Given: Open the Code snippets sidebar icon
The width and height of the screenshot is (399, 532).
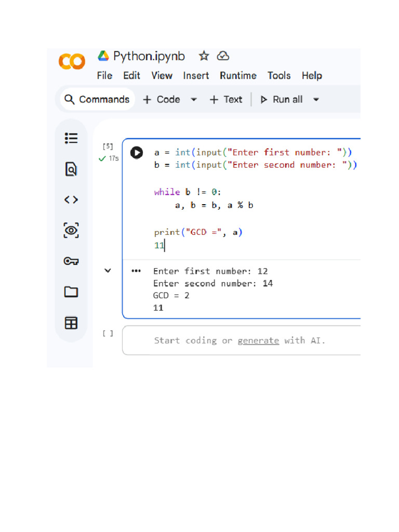Looking at the screenshot, I should click(71, 199).
